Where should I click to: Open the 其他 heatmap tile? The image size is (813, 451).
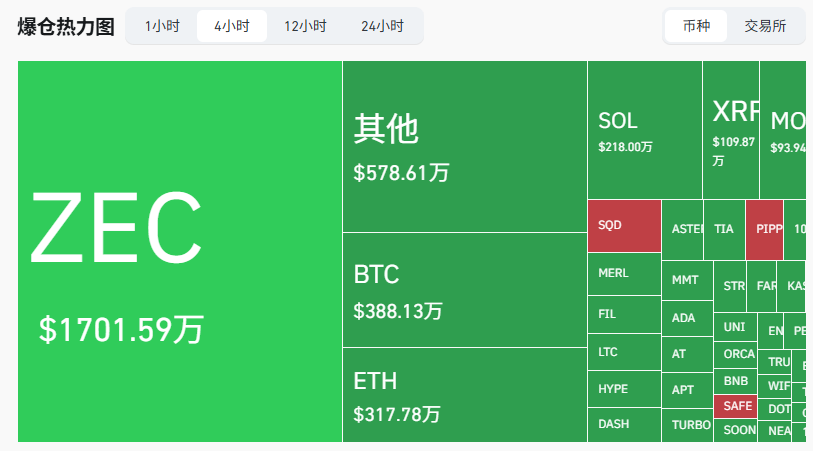point(464,146)
